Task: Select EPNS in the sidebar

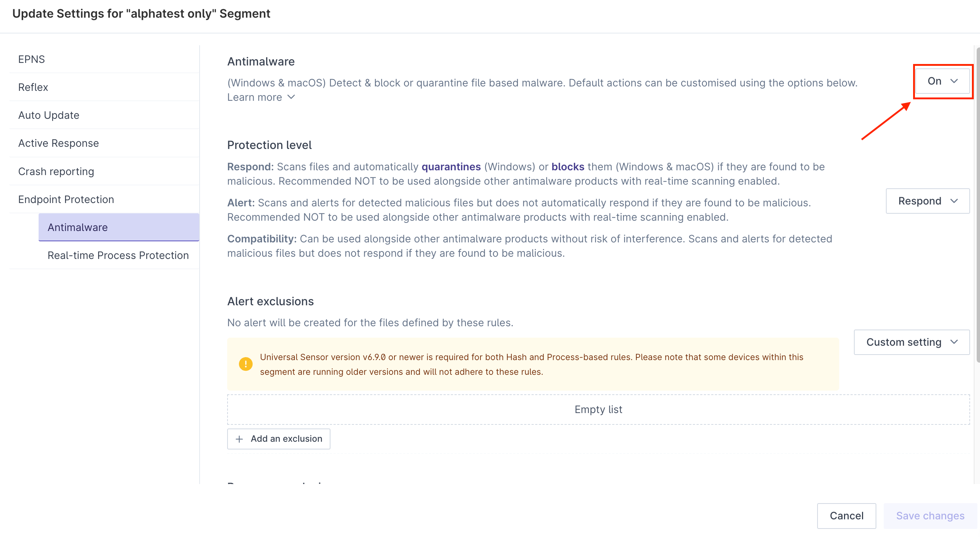Action: click(104, 59)
